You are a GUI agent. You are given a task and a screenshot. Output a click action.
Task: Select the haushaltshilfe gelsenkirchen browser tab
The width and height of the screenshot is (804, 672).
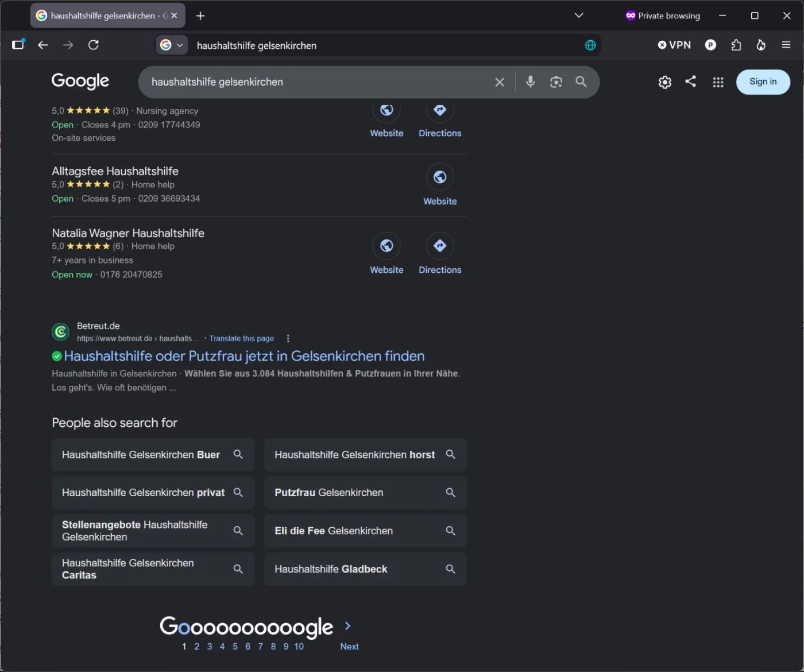tap(108, 16)
